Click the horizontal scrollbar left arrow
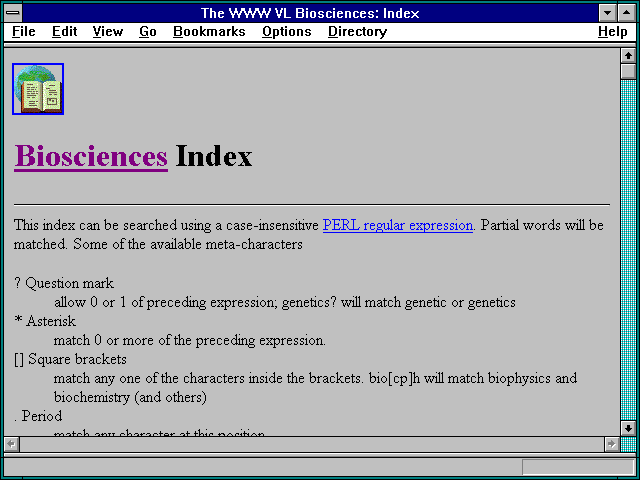Screen dimensions: 640x480 (x=11, y=444)
